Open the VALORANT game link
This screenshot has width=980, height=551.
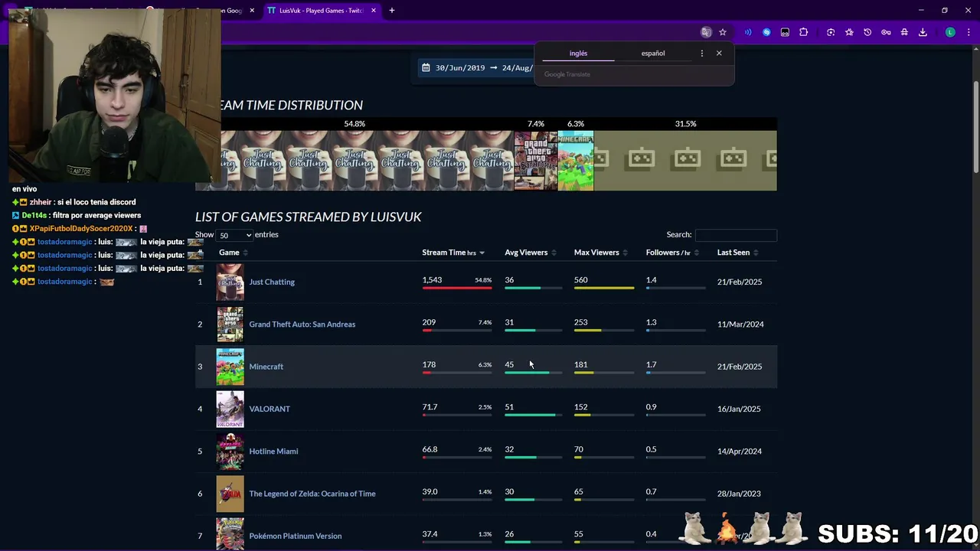click(269, 409)
